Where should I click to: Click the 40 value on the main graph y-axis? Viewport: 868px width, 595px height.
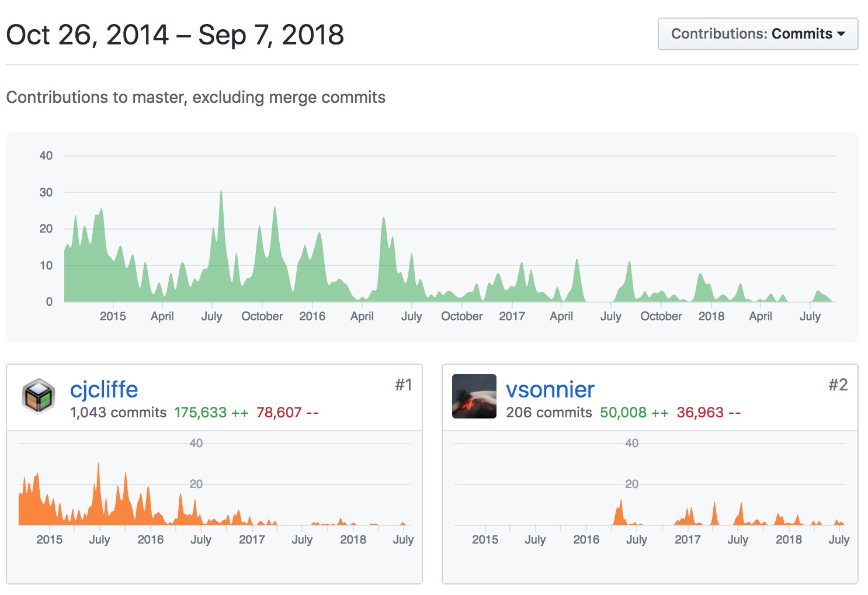tap(46, 155)
